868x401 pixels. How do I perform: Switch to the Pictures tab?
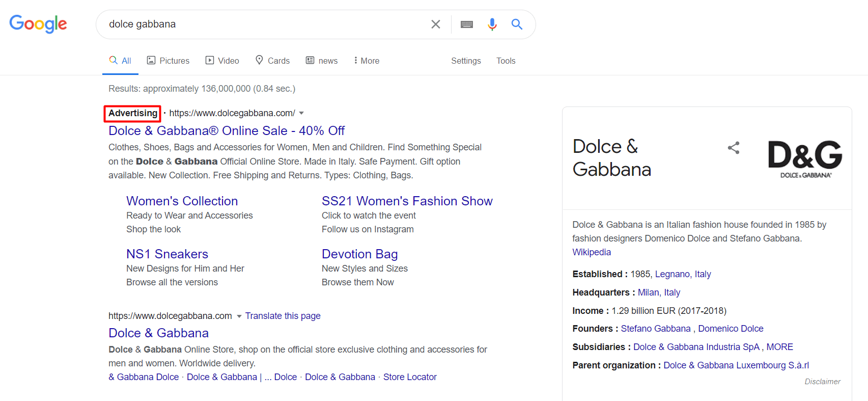pyautogui.click(x=168, y=61)
